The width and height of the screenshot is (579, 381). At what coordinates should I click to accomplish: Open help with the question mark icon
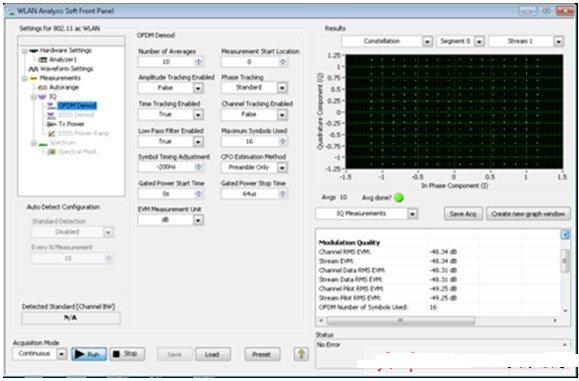[x=301, y=354]
